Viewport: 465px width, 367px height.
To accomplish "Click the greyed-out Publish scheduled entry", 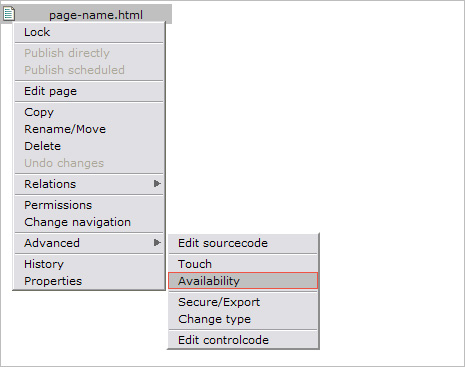I will [89, 70].
